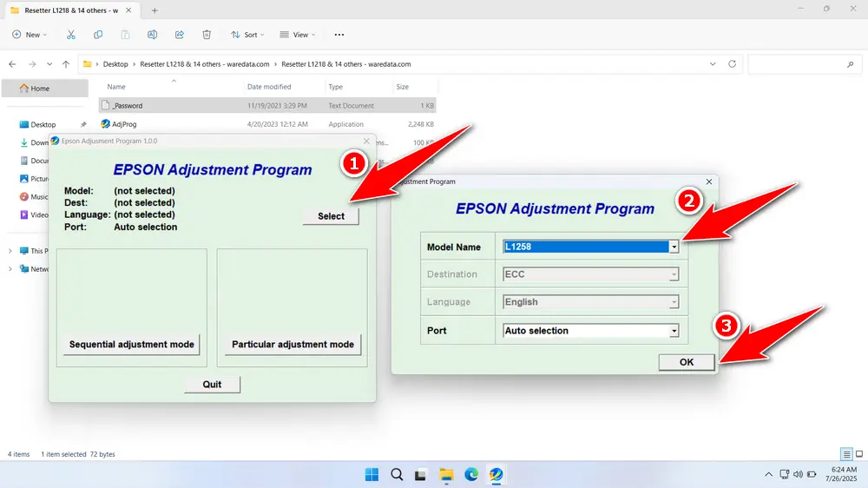Open the New menu in File Explorer
The image size is (868, 488).
(x=30, y=35)
